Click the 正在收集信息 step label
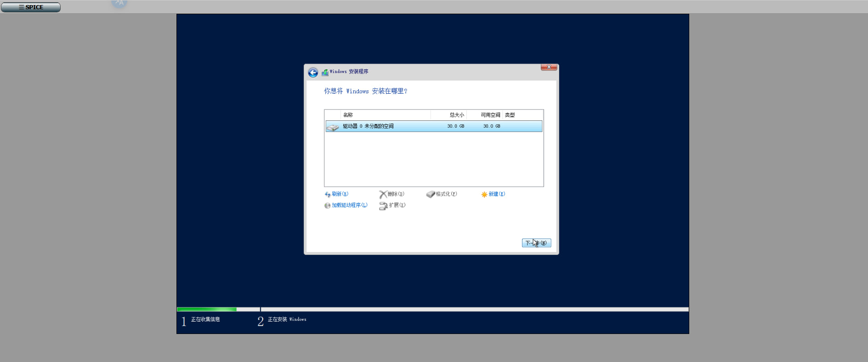This screenshot has width=868, height=362. click(205, 319)
